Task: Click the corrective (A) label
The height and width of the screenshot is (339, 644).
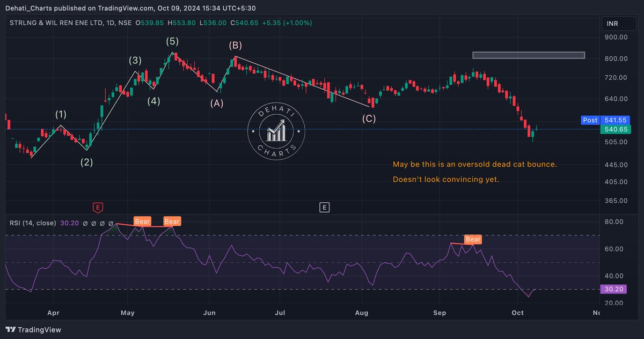Action: point(217,102)
